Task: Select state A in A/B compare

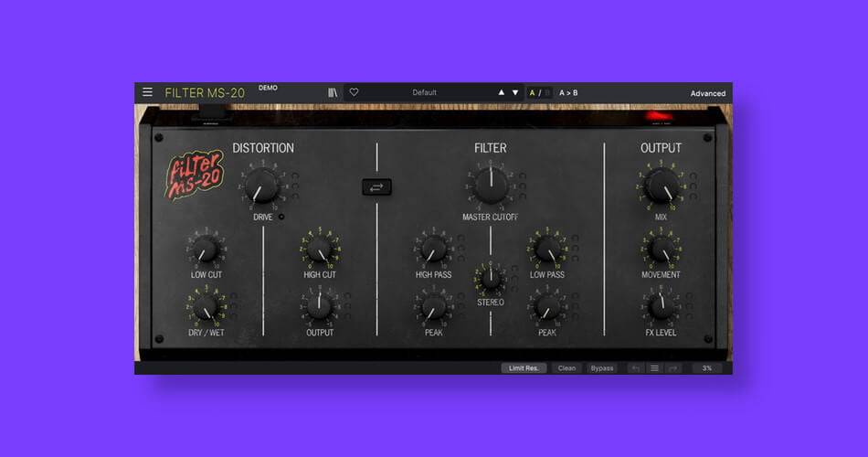Action: (x=532, y=93)
